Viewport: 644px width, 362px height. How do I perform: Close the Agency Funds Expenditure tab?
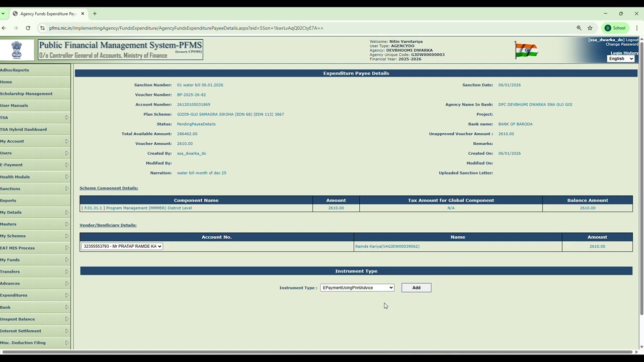83,14
